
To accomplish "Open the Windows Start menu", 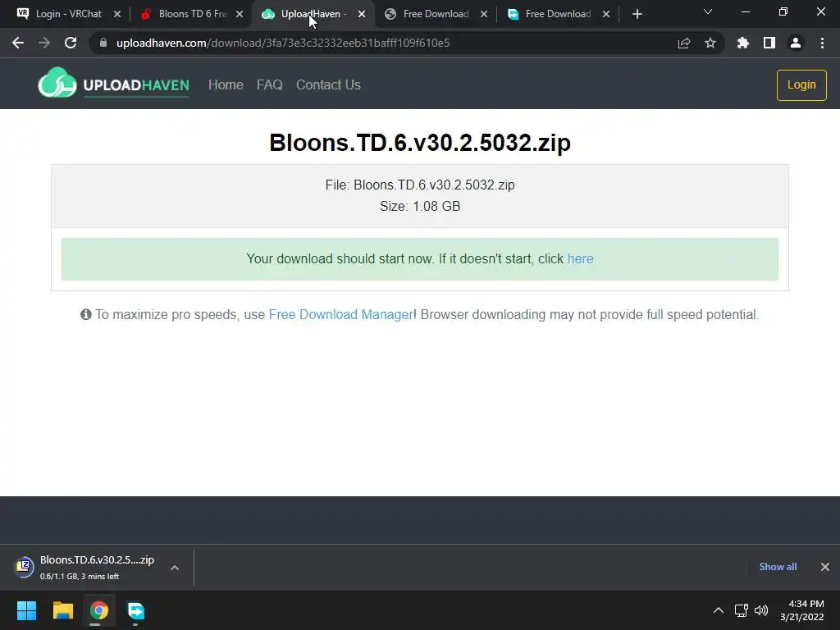I will (x=26, y=610).
